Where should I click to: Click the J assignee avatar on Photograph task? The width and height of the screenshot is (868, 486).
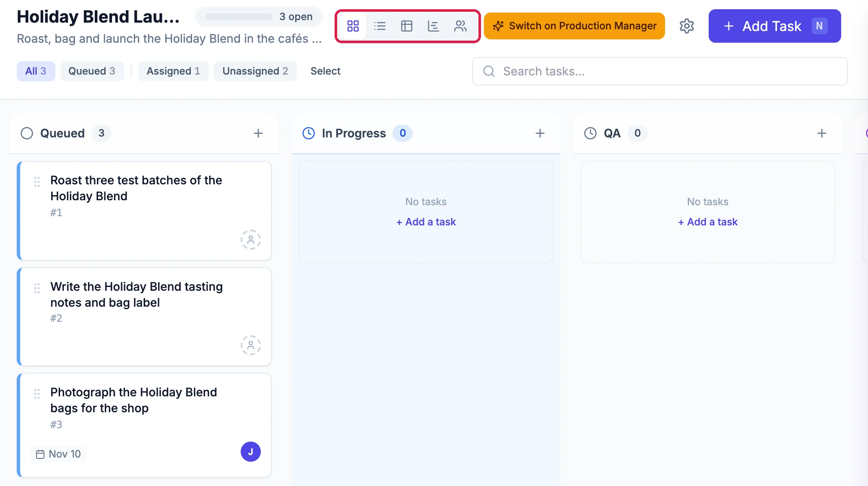(251, 452)
